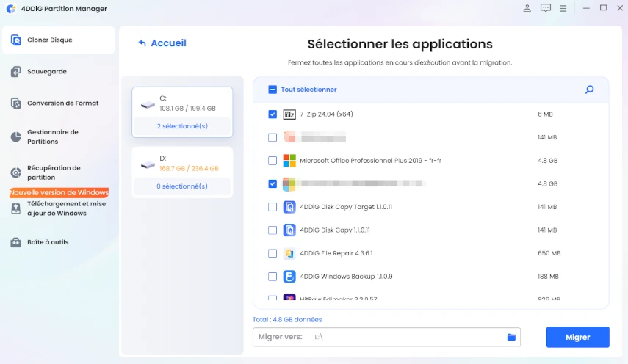Click the D: drive disk icon
The height and width of the screenshot is (364, 628).
[148, 165]
